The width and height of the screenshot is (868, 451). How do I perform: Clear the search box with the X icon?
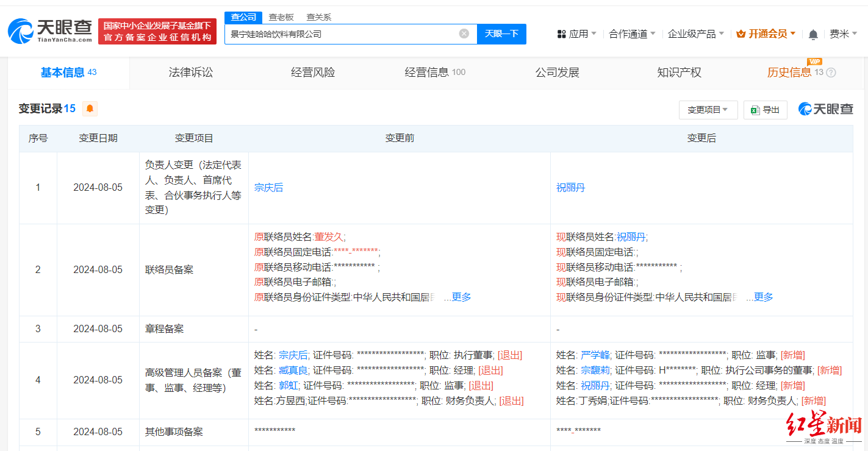[464, 34]
